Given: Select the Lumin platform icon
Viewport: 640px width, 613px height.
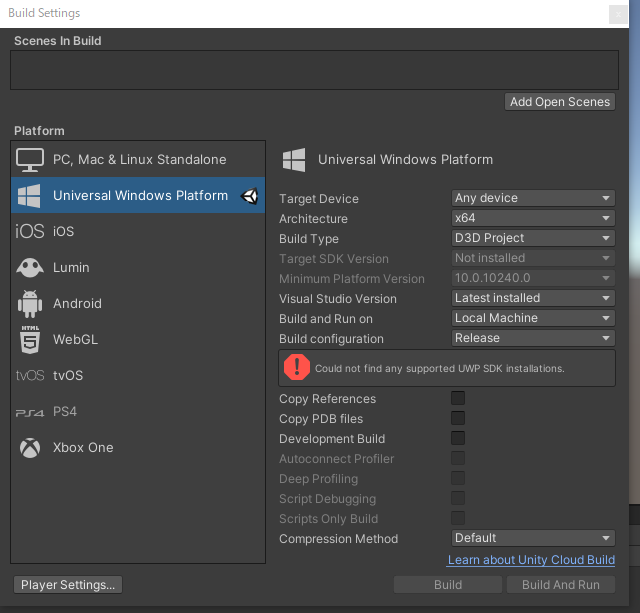Looking at the screenshot, I should pos(30,267).
